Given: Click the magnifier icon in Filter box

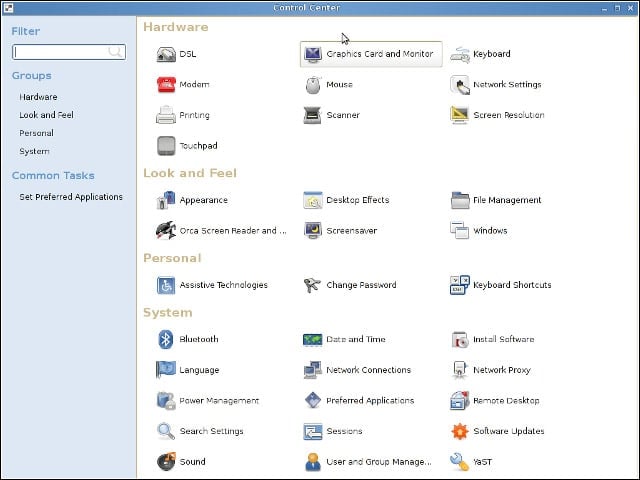Looking at the screenshot, I should pos(115,51).
